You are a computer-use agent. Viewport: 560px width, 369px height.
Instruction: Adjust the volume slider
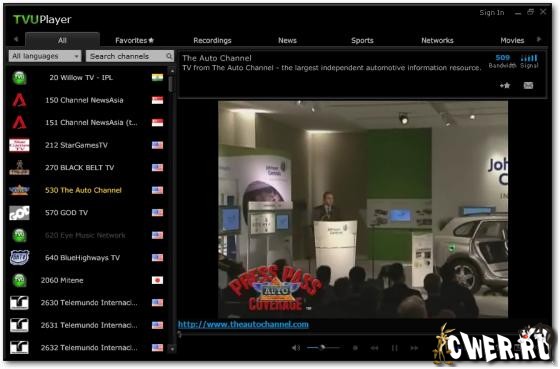point(324,347)
